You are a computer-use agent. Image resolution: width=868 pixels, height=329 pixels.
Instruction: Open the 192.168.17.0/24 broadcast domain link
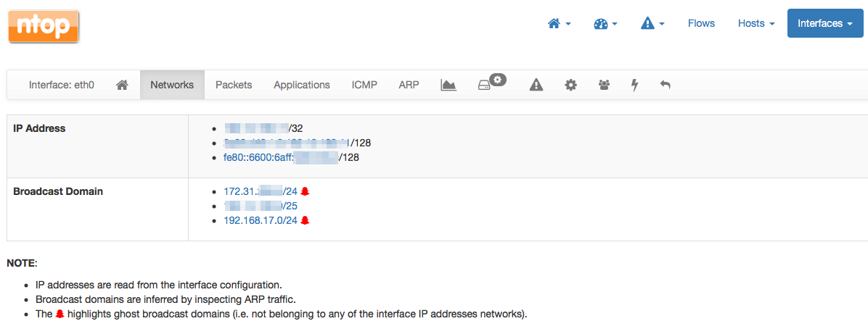tap(261, 220)
